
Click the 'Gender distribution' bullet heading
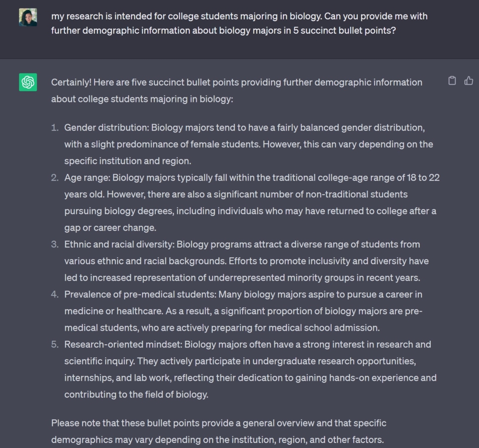point(106,128)
